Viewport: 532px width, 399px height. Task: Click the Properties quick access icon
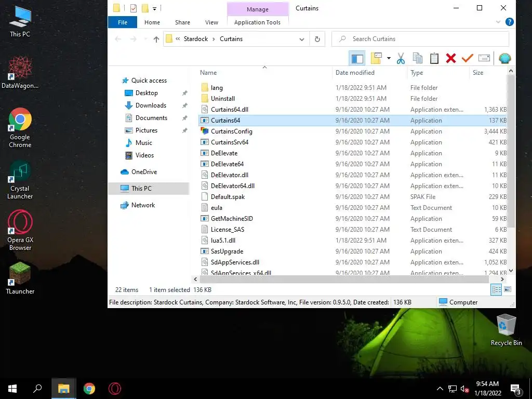pos(134,8)
